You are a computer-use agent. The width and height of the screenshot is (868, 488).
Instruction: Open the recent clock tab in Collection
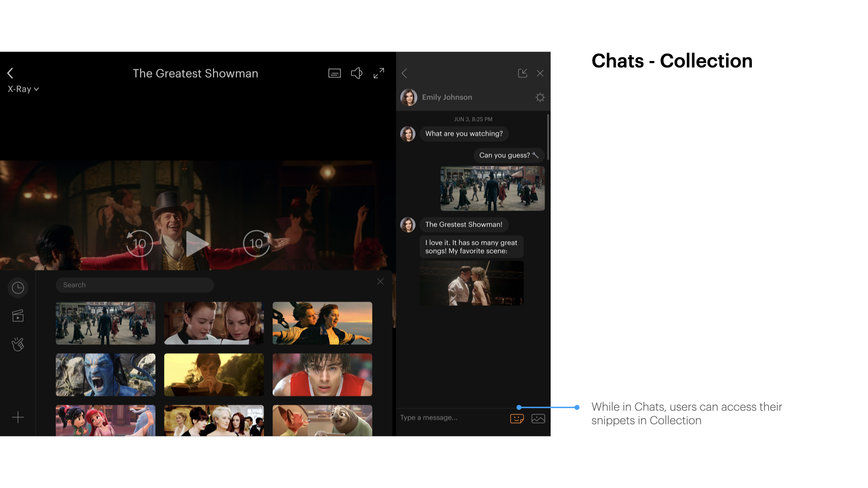click(x=18, y=288)
